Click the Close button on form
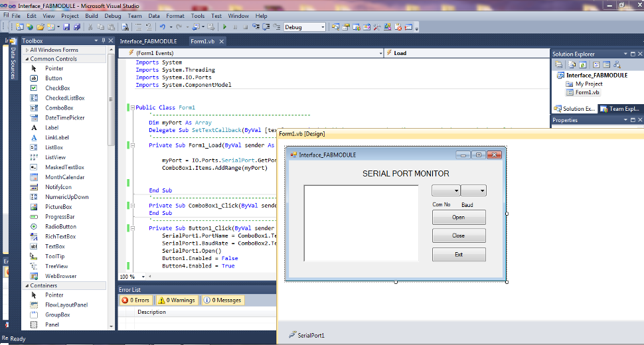 pyautogui.click(x=459, y=236)
